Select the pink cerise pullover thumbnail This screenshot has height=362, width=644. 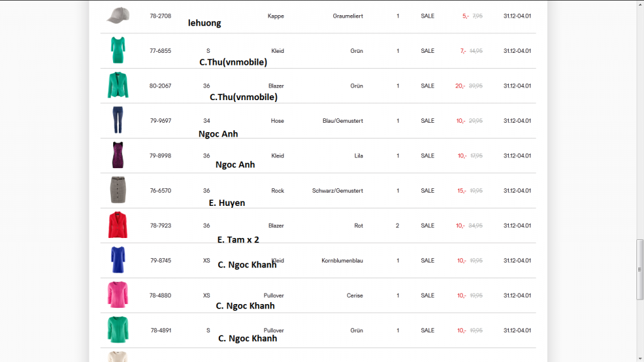pos(118,295)
